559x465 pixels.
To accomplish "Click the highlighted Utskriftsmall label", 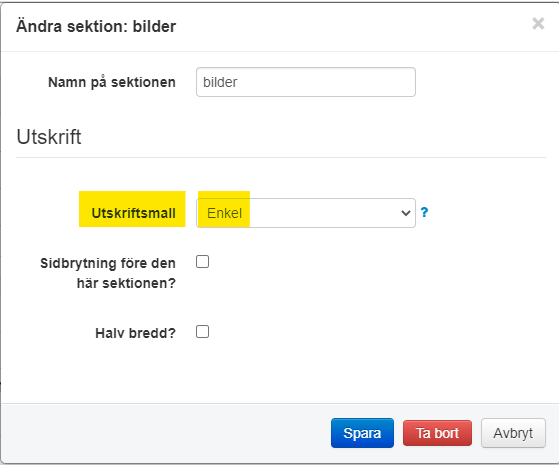I will [134, 213].
